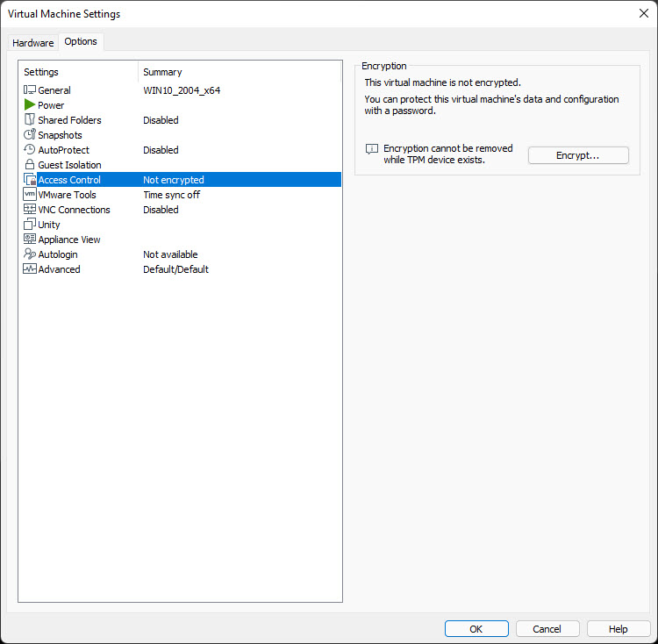Select the General settings row label
The image size is (658, 644).
[x=54, y=90]
